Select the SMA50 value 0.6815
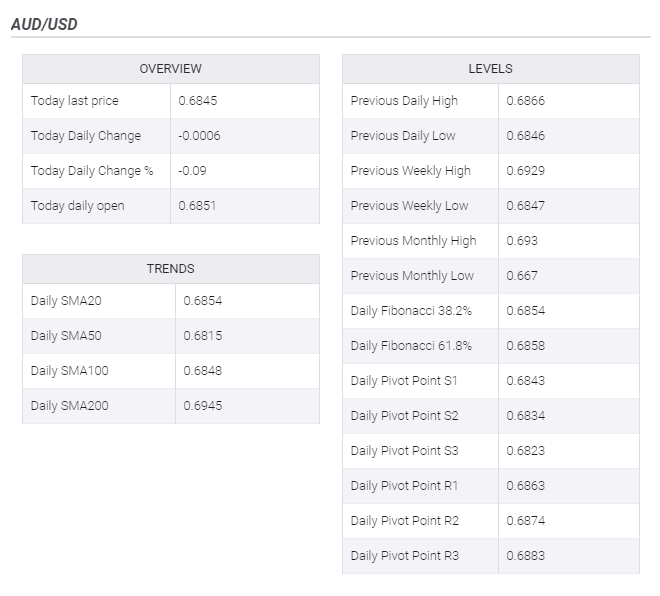660x596 pixels. coord(202,336)
